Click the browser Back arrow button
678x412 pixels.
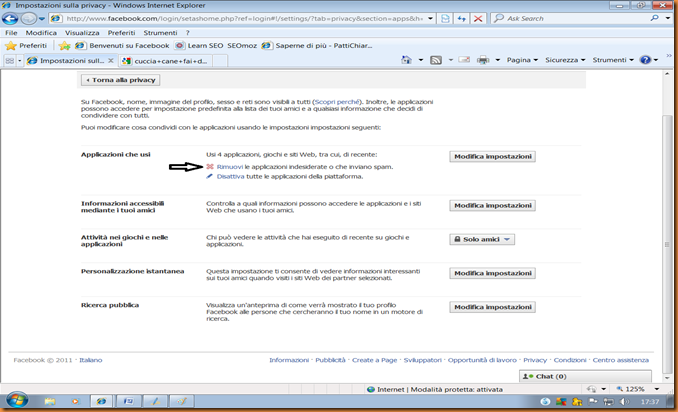[10, 19]
